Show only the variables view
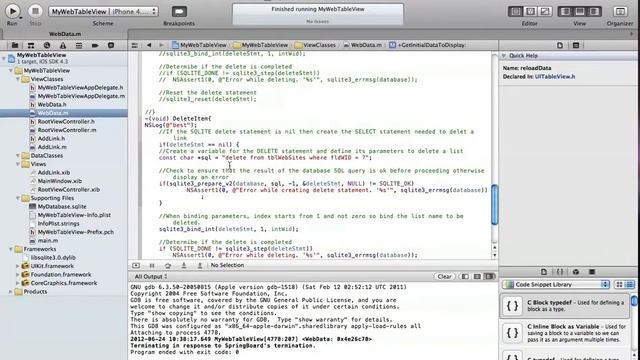This screenshot has height=360, width=640. click(x=465, y=277)
